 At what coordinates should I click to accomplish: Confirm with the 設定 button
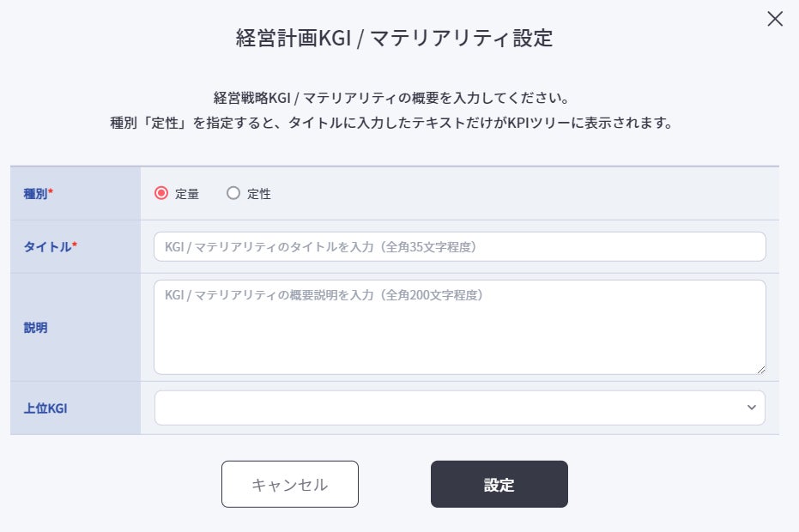click(x=499, y=484)
